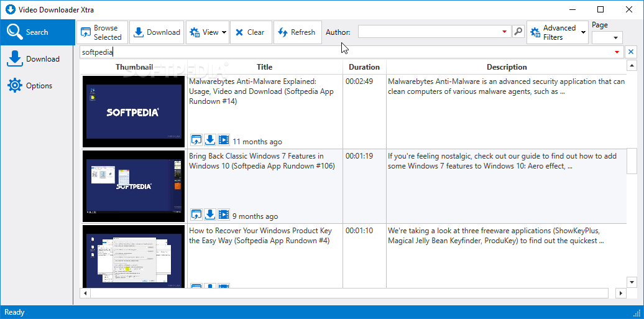Click the Browse Selected icon
Screen dimensions: 644x319
pos(85,32)
